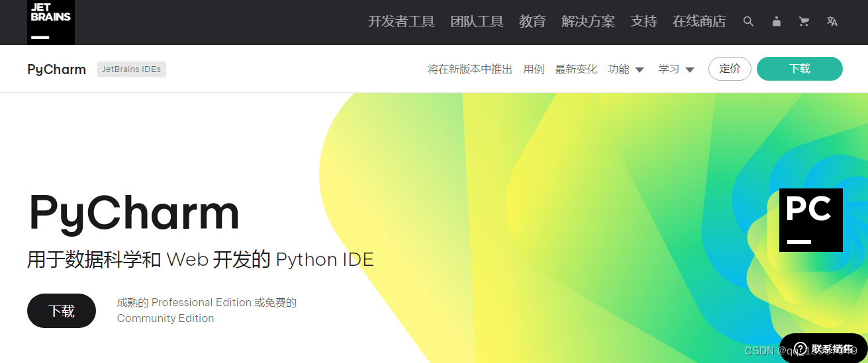
Task: Open the 开发者工具 menu
Action: click(401, 21)
